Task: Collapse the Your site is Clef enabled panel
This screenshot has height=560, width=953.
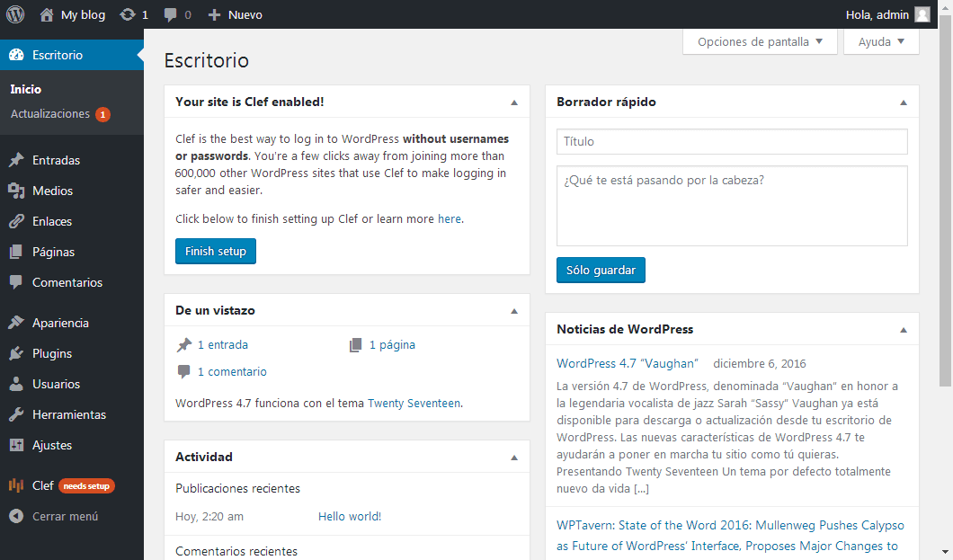Action: click(x=514, y=102)
